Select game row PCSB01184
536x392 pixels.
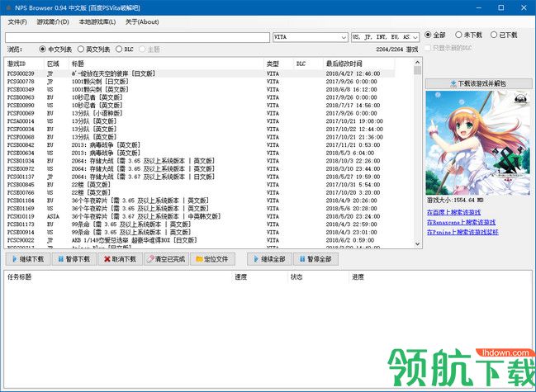tap(200, 201)
